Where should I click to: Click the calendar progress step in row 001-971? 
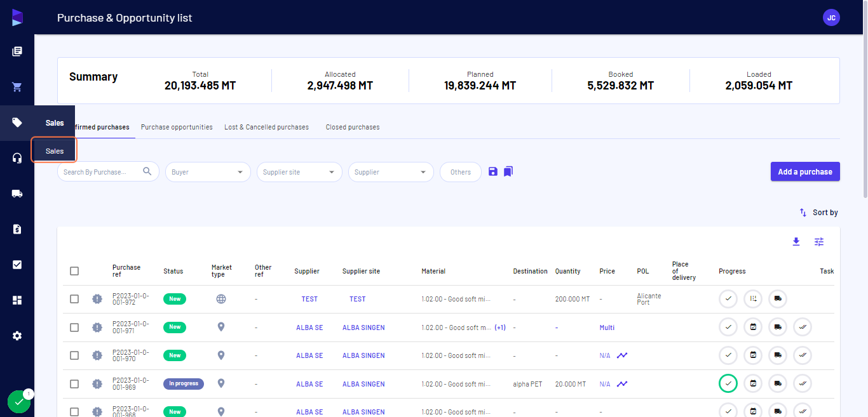(x=753, y=328)
